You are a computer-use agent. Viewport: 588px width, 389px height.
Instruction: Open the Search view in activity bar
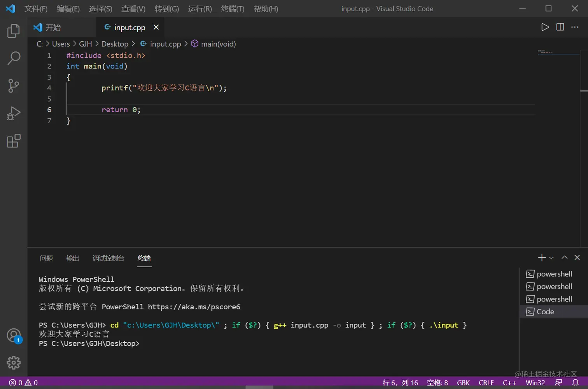[14, 58]
